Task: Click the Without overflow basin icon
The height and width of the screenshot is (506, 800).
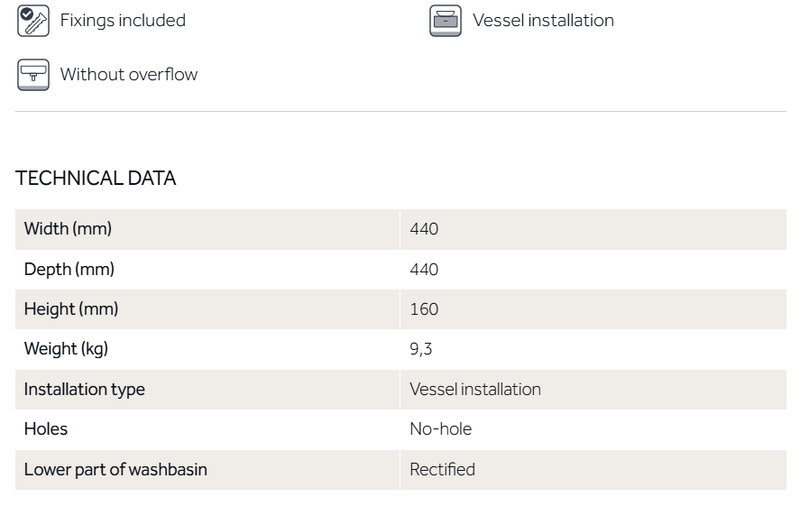Action: 34,74
